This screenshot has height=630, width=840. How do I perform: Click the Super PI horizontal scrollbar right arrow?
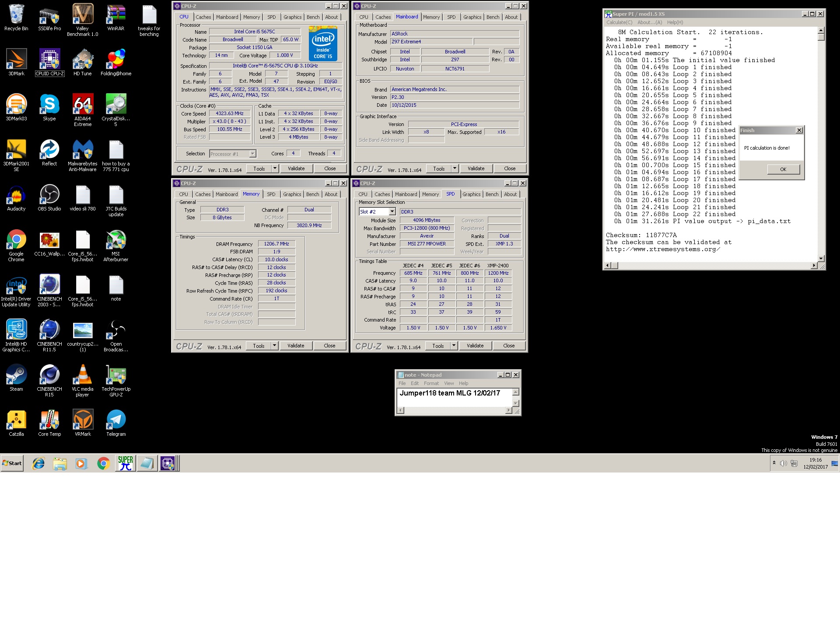tap(814, 266)
